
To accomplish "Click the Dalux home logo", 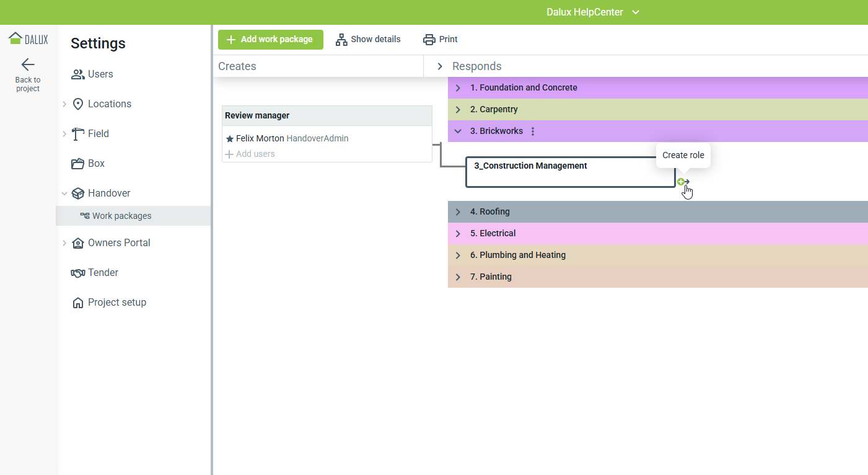I will coord(28,39).
